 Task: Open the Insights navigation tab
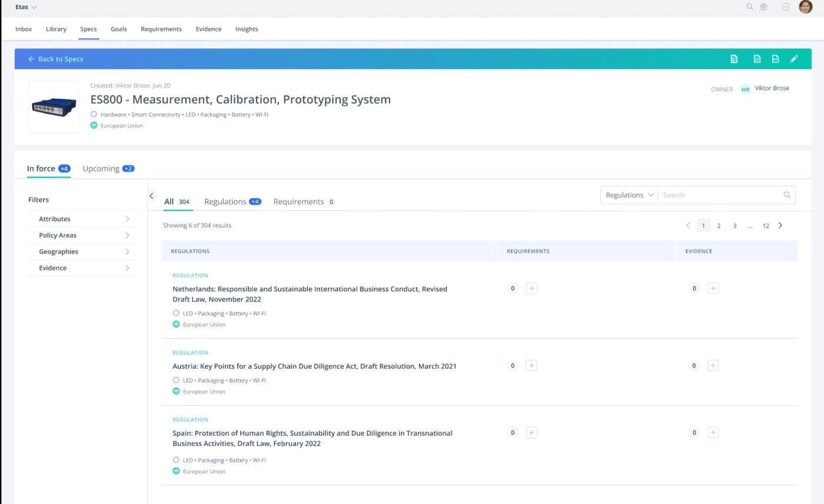click(246, 29)
